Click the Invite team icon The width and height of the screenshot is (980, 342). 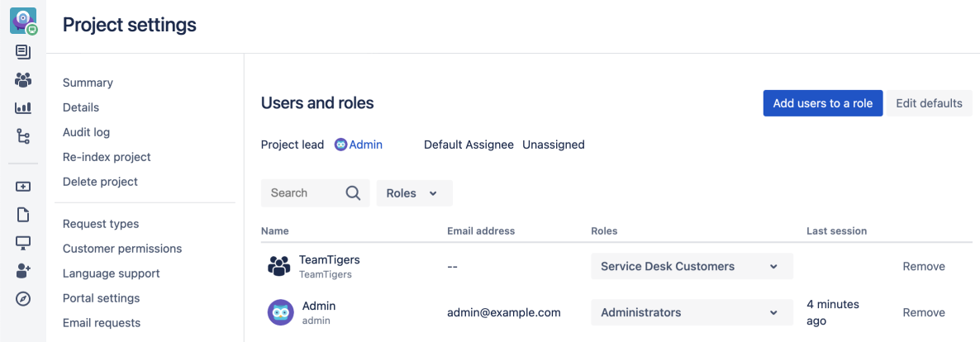click(x=23, y=271)
